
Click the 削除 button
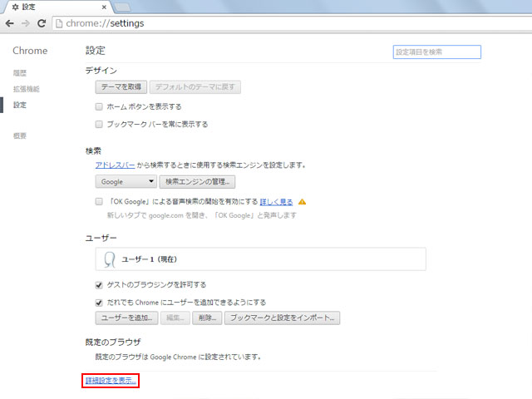[x=207, y=318]
